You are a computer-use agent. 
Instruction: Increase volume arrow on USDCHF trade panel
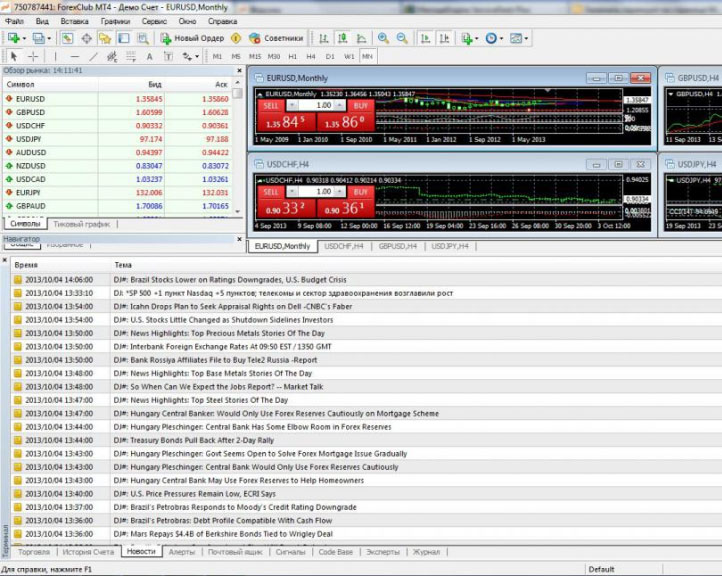[x=340, y=192]
